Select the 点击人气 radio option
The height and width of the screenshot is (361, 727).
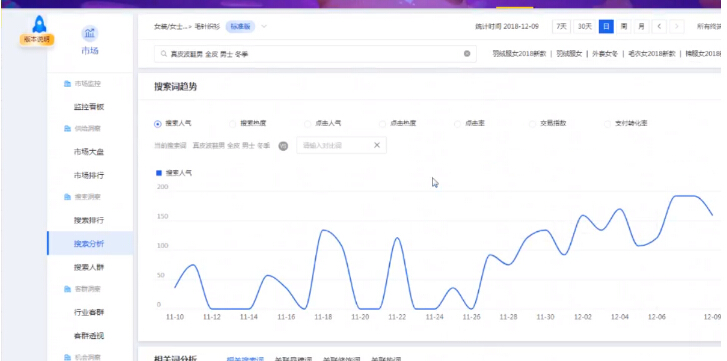point(307,124)
